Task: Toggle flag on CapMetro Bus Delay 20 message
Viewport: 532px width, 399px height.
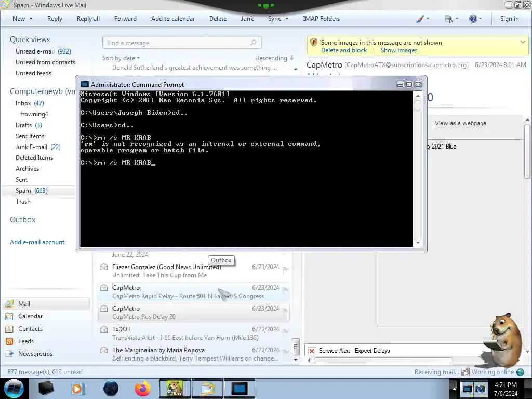Action: (285, 311)
